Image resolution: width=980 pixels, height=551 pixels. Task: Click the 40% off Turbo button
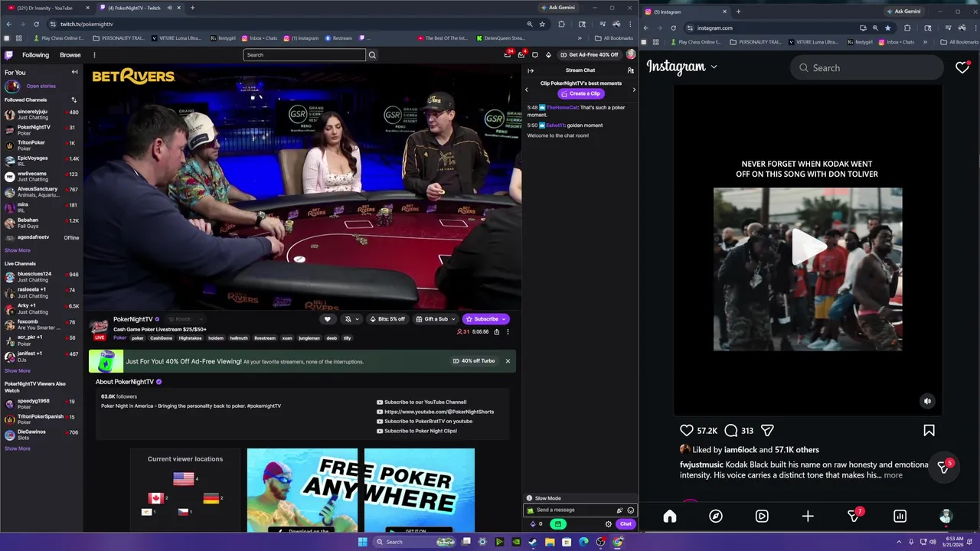pos(474,361)
